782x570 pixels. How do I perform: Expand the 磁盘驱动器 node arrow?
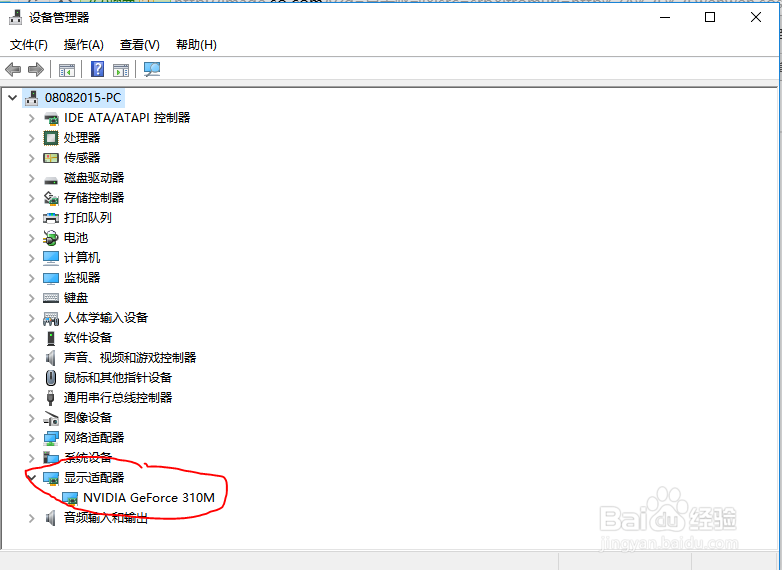(x=31, y=178)
